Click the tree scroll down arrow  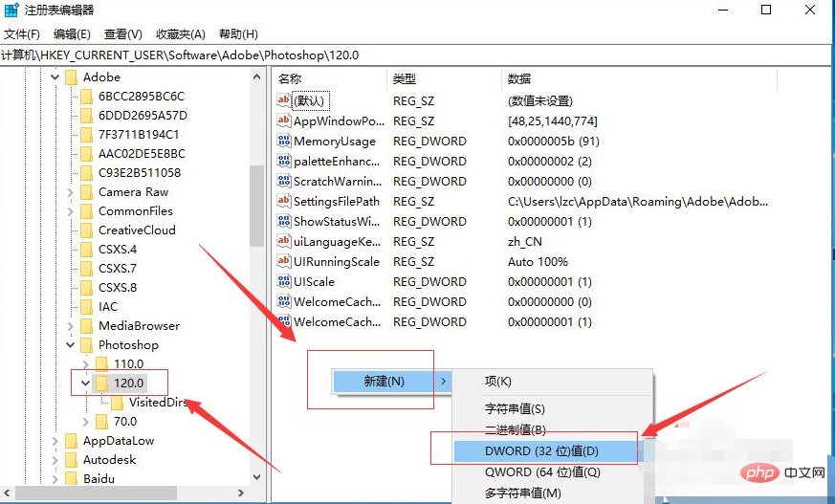256,477
